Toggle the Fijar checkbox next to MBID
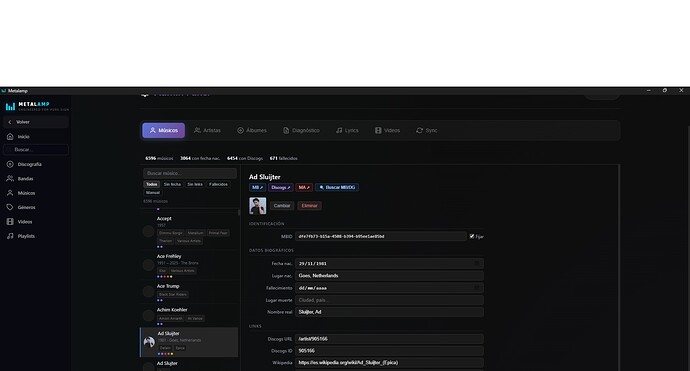Screen dimensions: 690x371 click(x=472, y=236)
